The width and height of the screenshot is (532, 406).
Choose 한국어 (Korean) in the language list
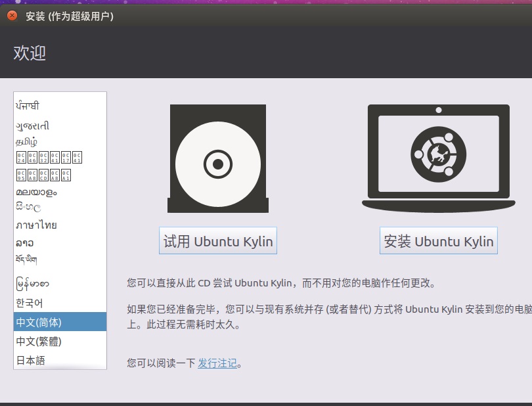coord(30,303)
